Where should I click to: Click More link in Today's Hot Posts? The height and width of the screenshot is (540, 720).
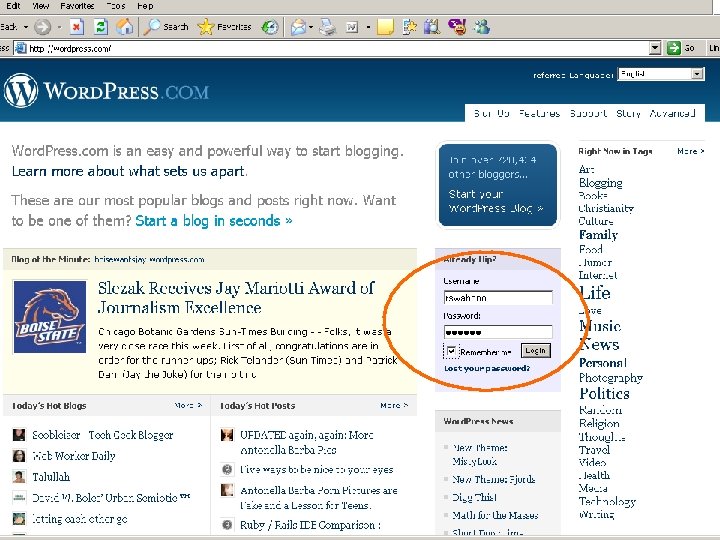[394, 405]
